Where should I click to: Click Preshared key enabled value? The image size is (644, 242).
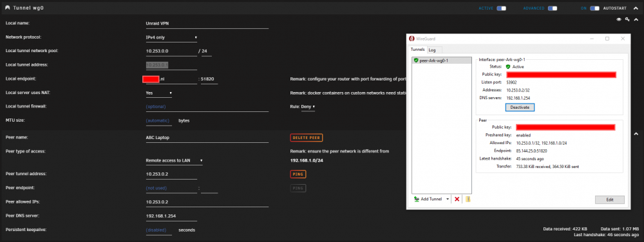[523, 135]
